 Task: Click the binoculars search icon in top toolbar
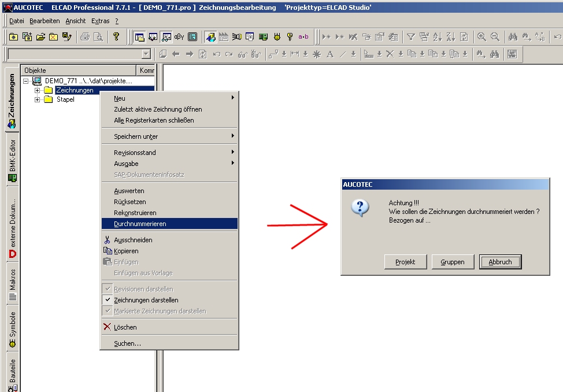coord(513,36)
